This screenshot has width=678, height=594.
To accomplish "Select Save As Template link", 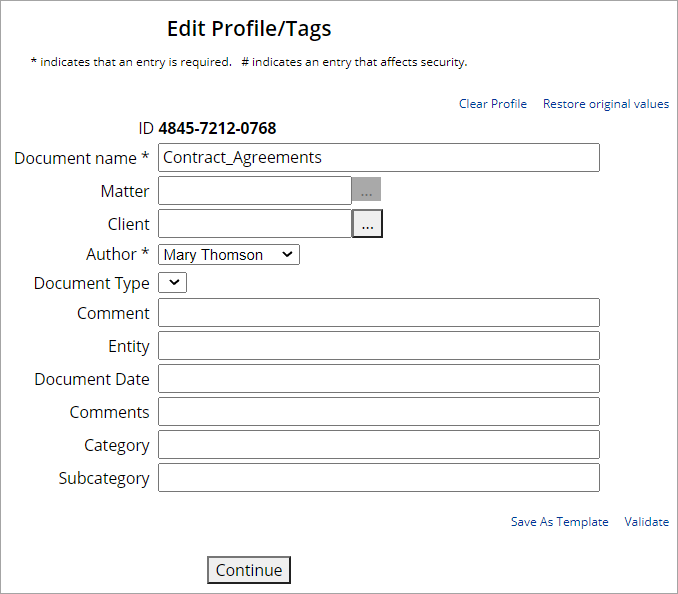I will pyautogui.click(x=559, y=522).
